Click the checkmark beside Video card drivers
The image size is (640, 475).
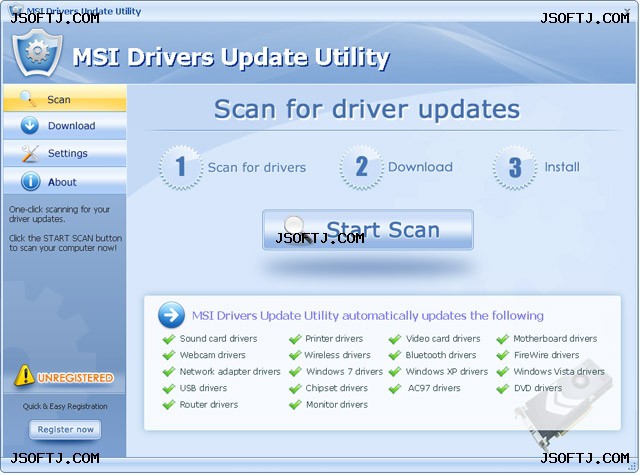click(x=395, y=339)
